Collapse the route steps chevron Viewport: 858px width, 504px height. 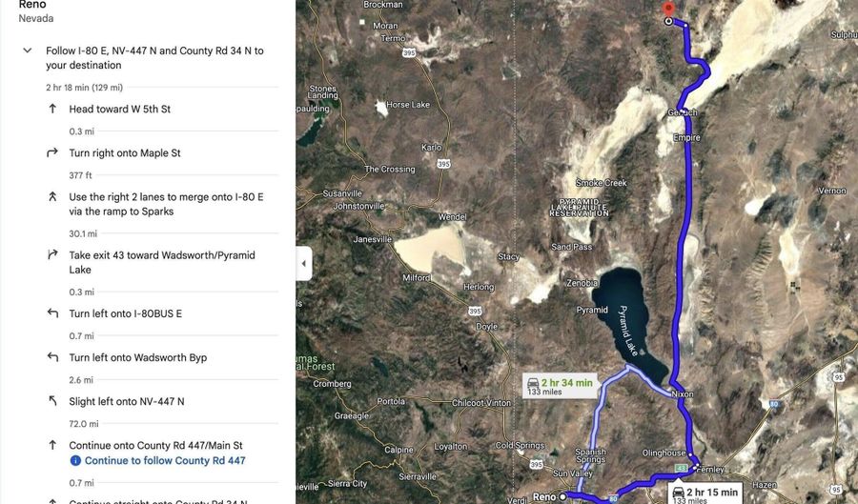point(28,50)
